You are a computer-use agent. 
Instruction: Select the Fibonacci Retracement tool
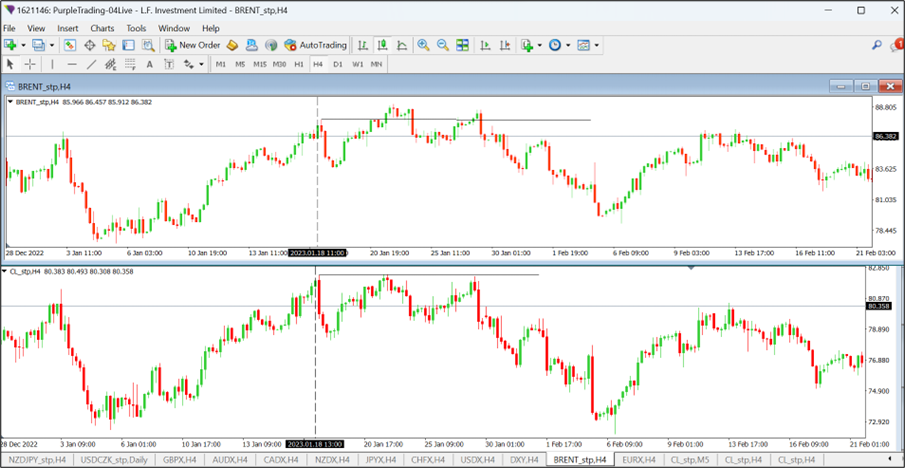pos(130,64)
